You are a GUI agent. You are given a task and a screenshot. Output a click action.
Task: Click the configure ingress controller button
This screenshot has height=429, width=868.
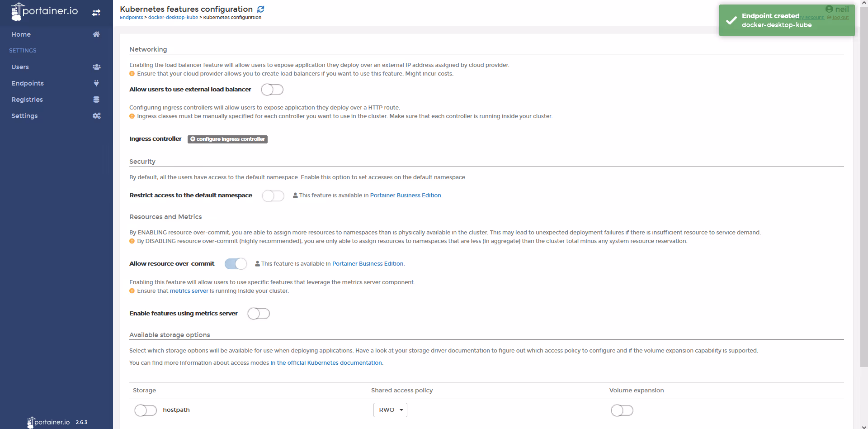tap(227, 139)
